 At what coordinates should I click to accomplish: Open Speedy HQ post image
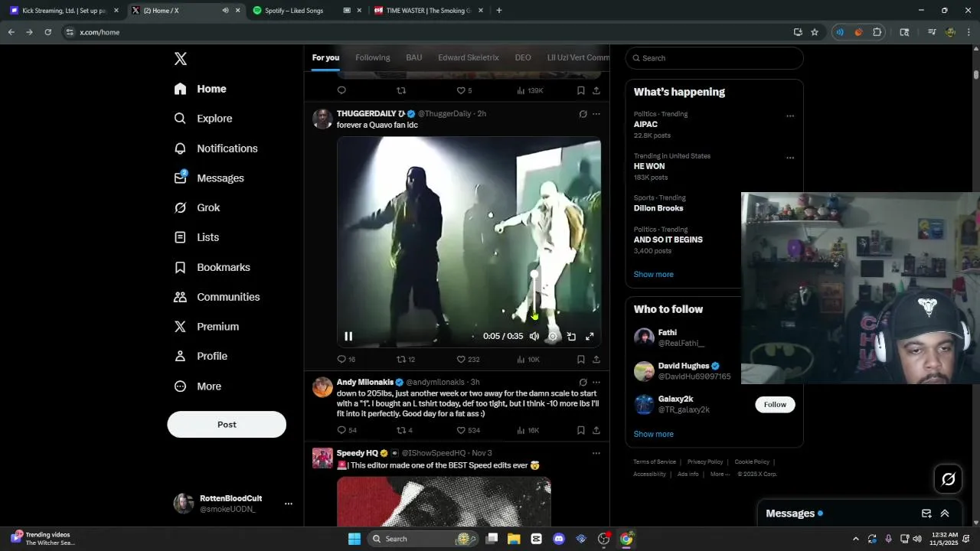pyautogui.click(x=444, y=502)
